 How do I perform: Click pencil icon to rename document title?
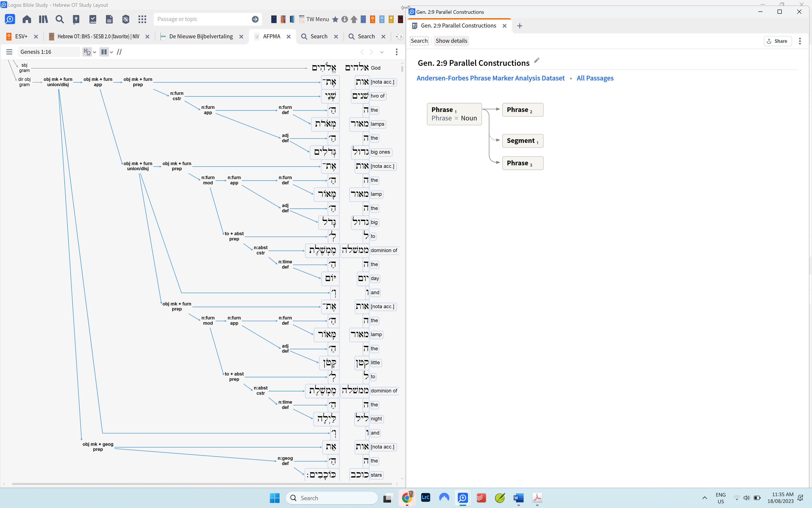click(537, 61)
